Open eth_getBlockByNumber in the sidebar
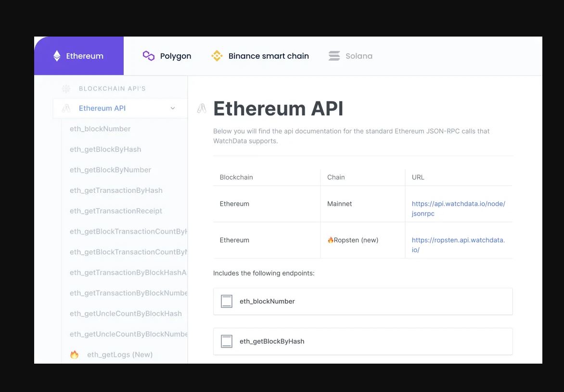 [110, 170]
